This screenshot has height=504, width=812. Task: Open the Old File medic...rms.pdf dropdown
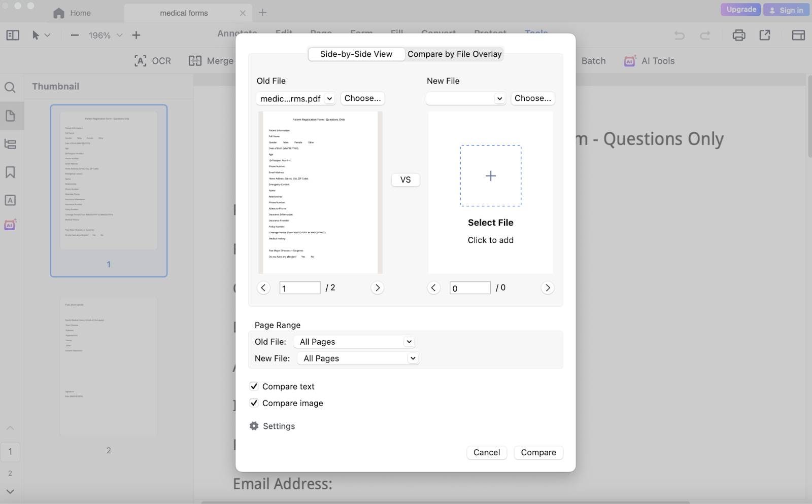tap(296, 98)
